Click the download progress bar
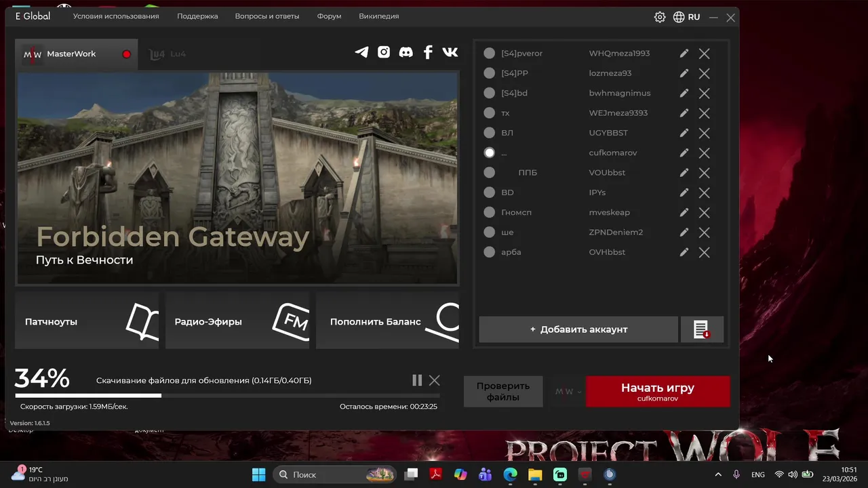This screenshot has width=868, height=488. (x=227, y=396)
